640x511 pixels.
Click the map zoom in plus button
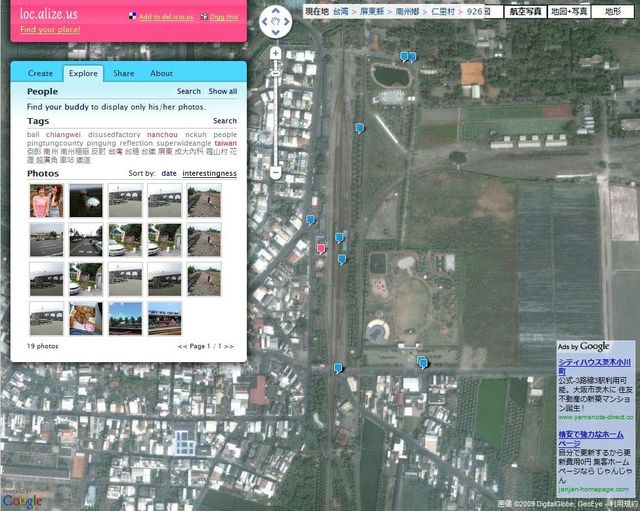click(x=276, y=52)
